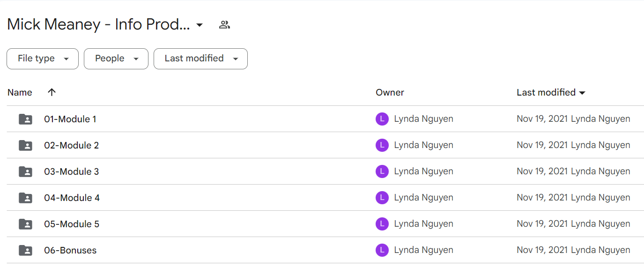Click Nov 19, 2021 date in 02-Module 2 row
This screenshot has height=275, width=644.
[542, 145]
